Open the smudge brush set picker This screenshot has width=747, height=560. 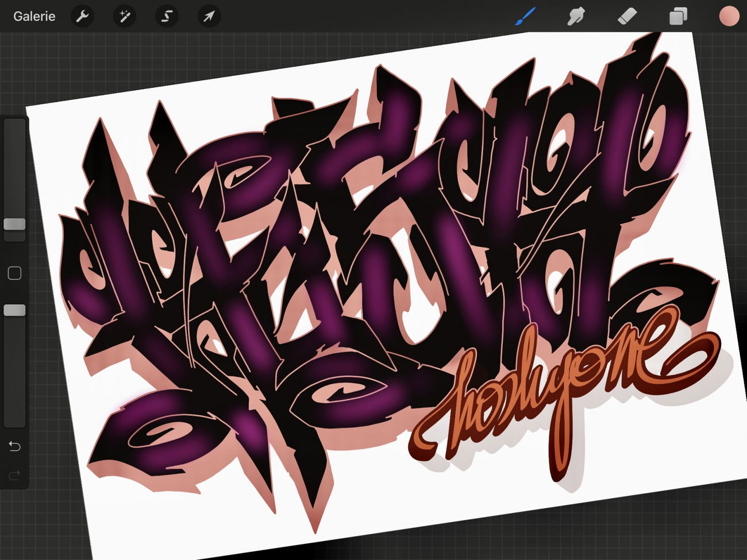(x=576, y=17)
